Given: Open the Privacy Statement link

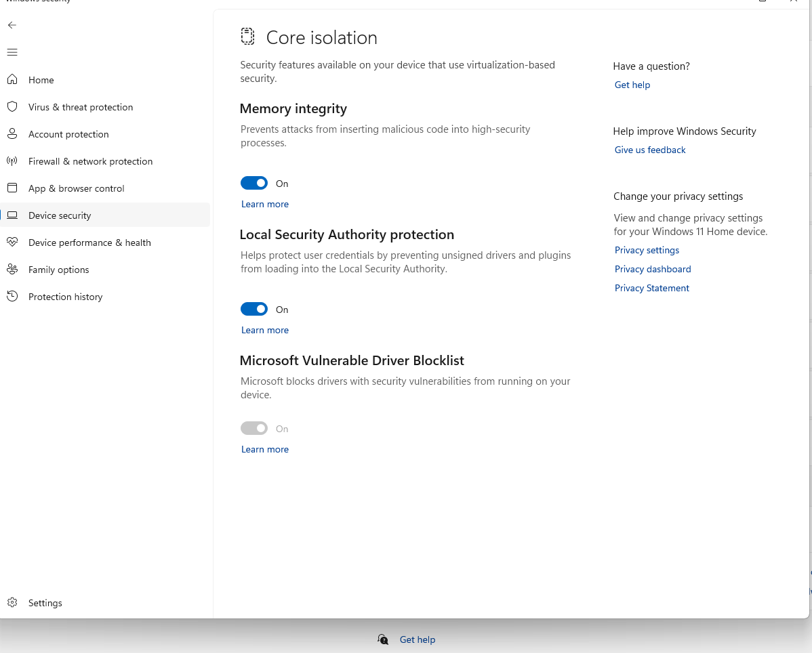Looking at the screenshot, I should [x=652, y=288].
